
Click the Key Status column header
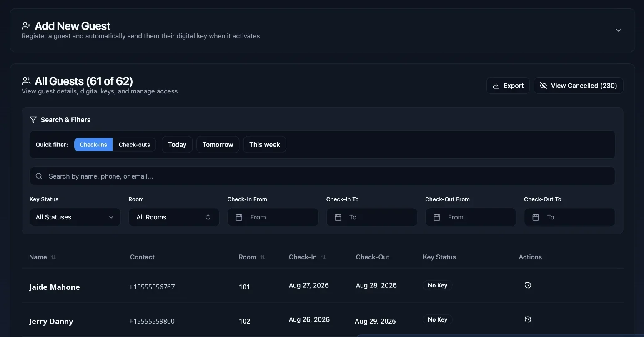click(439, 257)
